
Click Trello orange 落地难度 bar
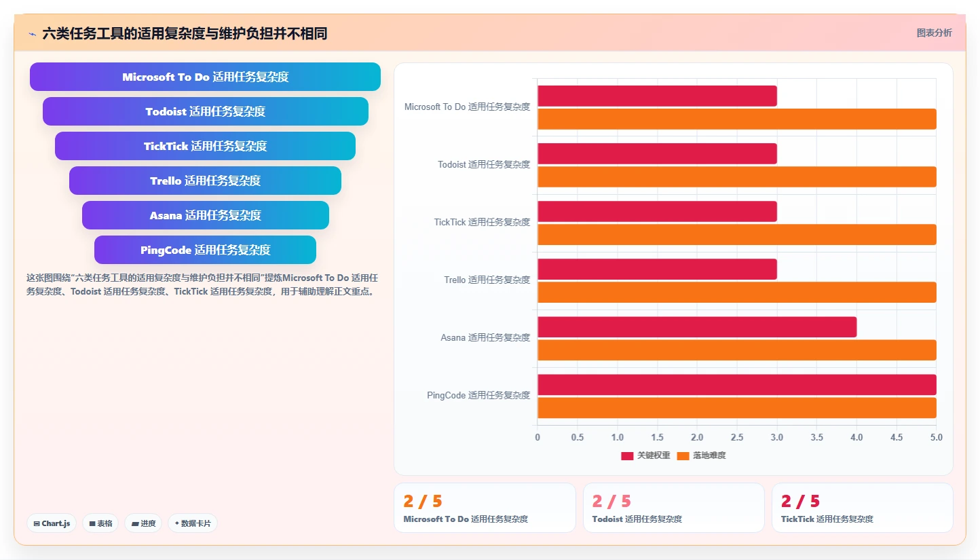[737, 292]
